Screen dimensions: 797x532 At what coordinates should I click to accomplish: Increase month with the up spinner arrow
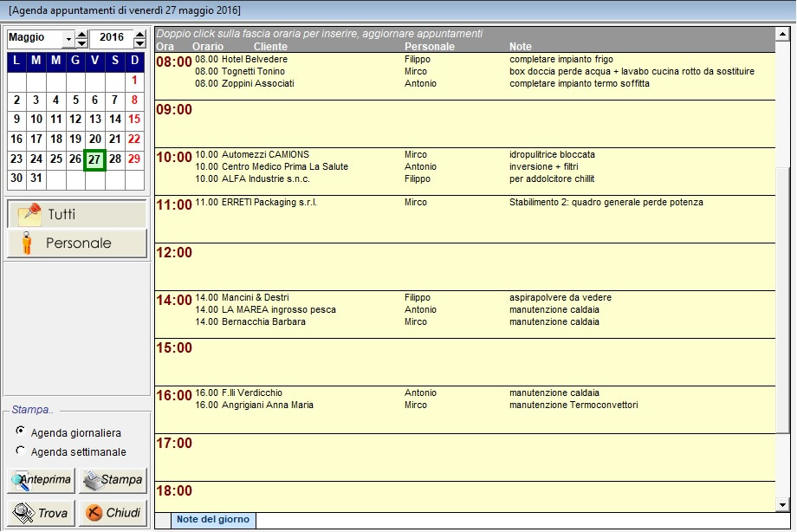point(81,35)
